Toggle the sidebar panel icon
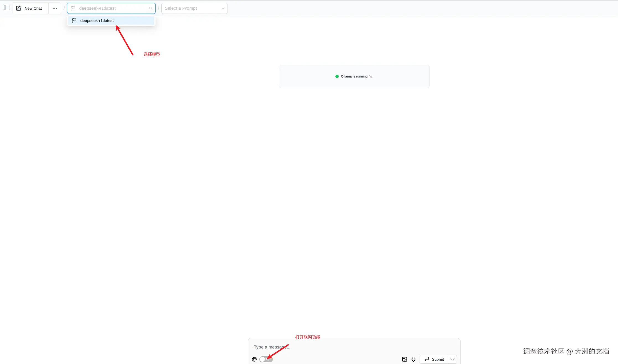The width and height of the screenshot is (618, 364). coord(7,8)
